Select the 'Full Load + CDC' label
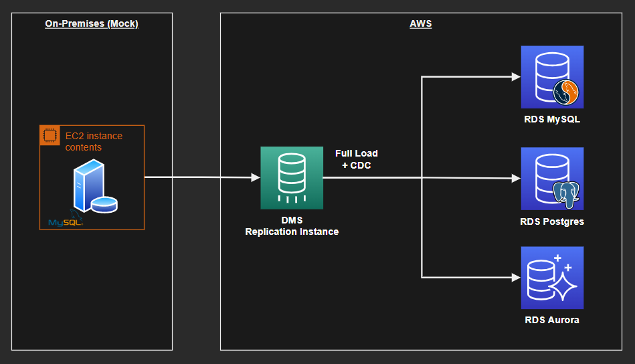The height and width of the screenshot is (364, 635). click(x=357, y=159)
